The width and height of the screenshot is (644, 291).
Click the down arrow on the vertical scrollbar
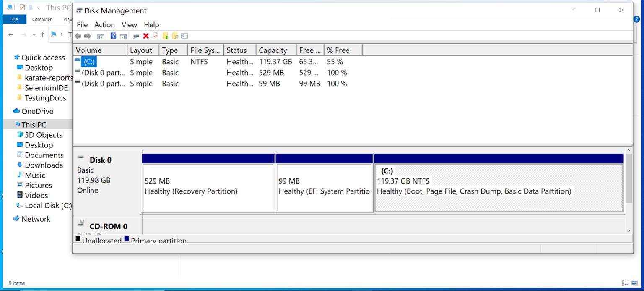[628, 230]
